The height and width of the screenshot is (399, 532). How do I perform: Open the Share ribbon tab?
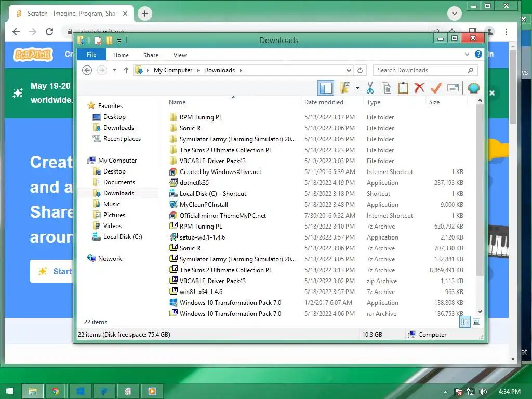pos(151,55)
